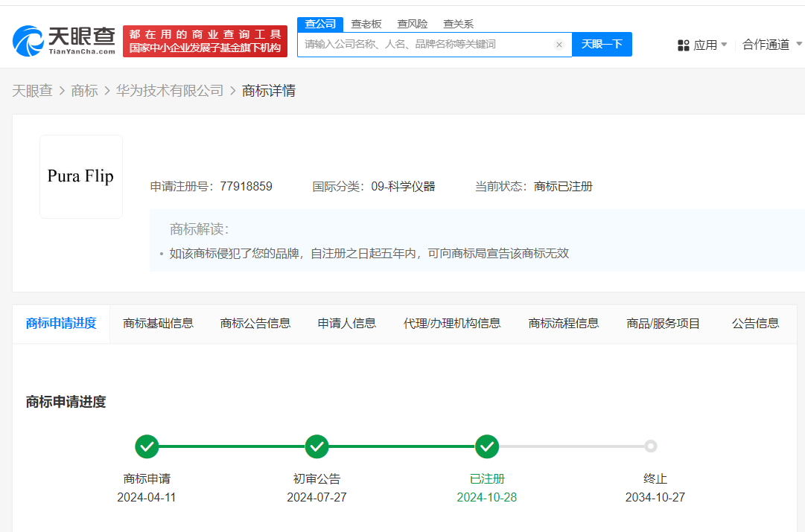Click the 已注册 green checkmark step

(x=486, y=446)
